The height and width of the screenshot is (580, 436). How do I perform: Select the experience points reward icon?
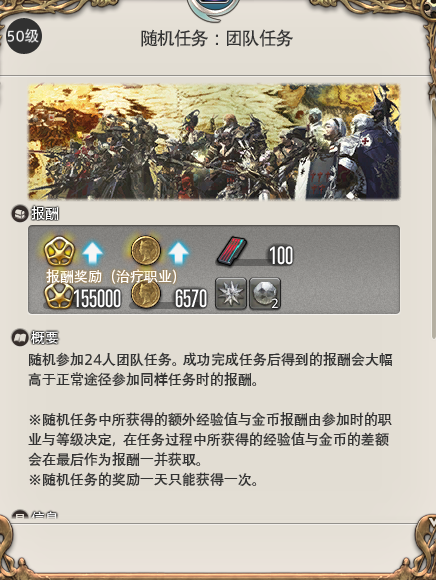[59, 251]
